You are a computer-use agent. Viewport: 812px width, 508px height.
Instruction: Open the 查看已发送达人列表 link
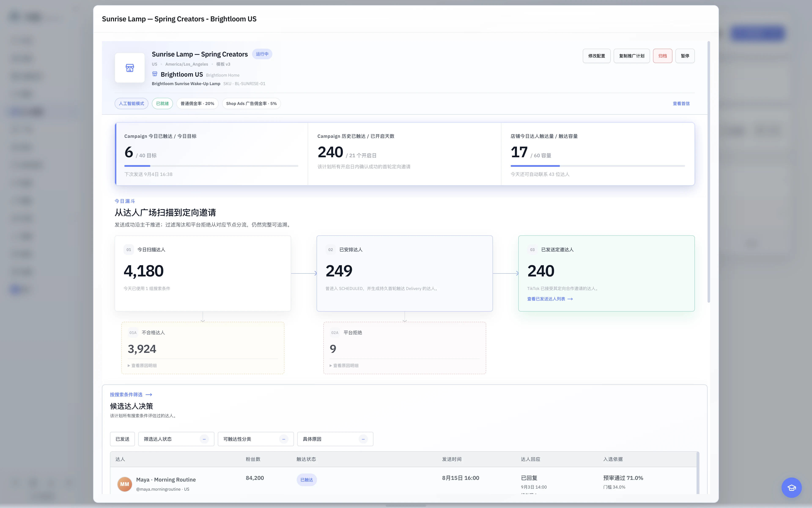tap(550, 299)
